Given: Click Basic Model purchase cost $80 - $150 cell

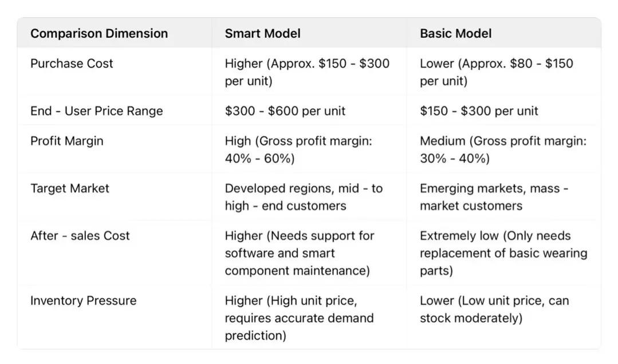Looking at the screenshot, I should (496, 72).
